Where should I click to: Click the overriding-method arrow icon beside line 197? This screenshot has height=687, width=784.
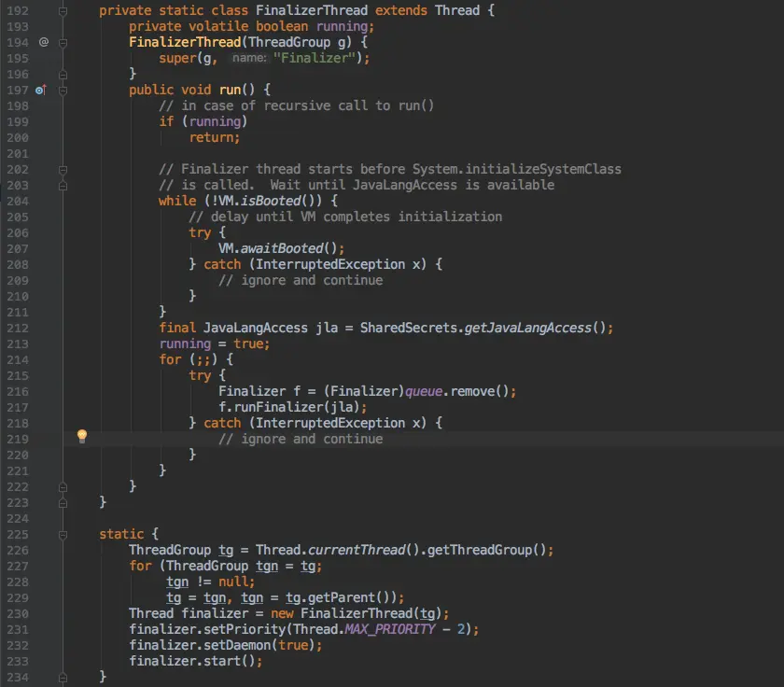(39, 90)
